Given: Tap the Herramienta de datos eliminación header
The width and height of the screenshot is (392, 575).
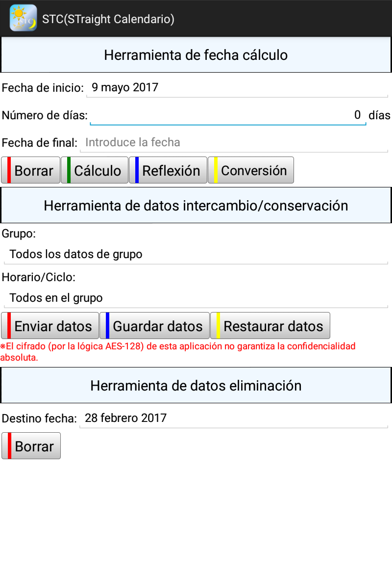Looking at the screenshot, I should [196, 385].
